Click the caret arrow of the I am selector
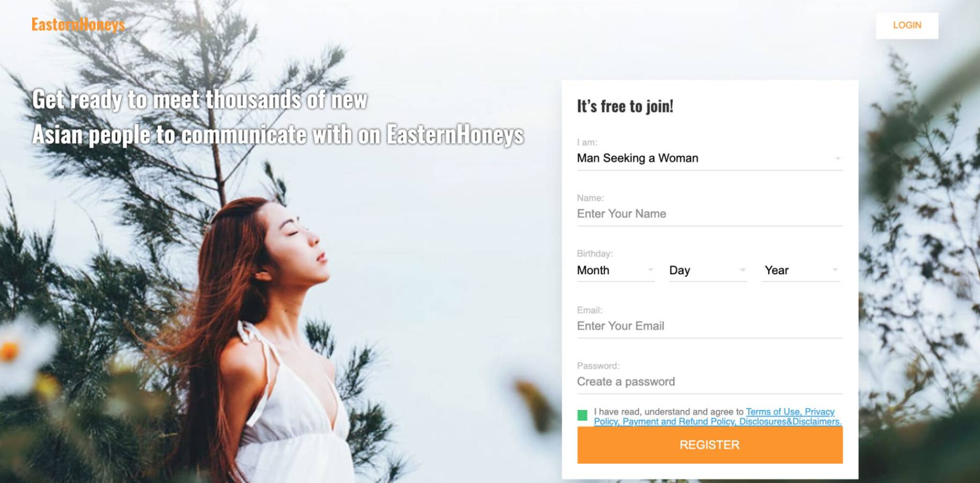This screenshot has height=483, width=980. [x=838, y=158]
